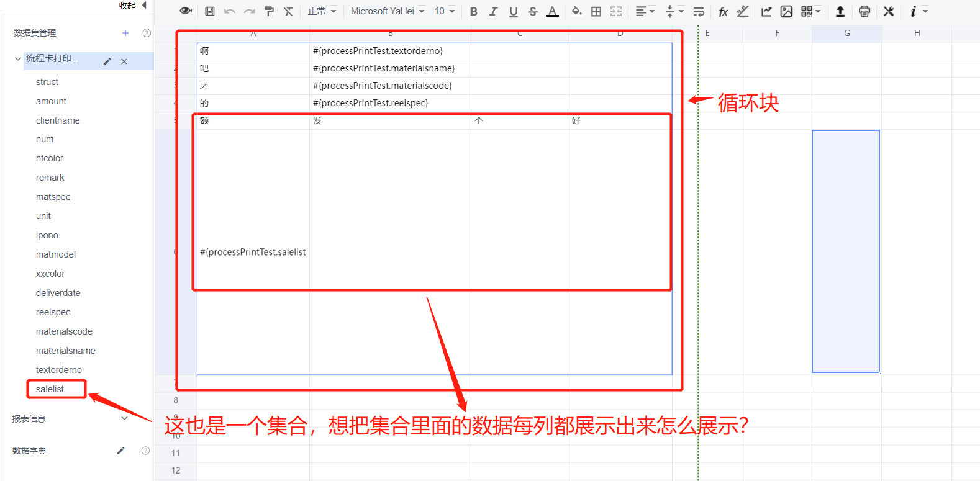Screen dimensions: 980x481
Task: Click the diagonal line pen icon
Action: pyautogui.click(x=743, y=11)
